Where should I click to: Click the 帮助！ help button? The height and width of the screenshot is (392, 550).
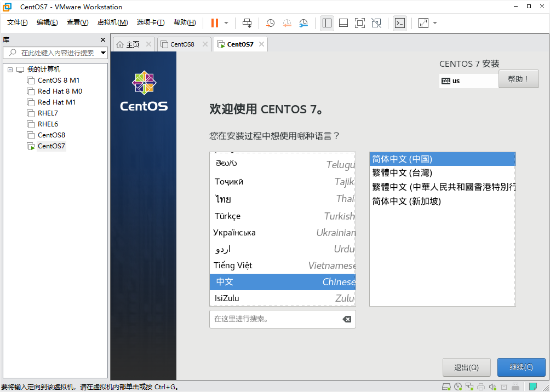518,79
